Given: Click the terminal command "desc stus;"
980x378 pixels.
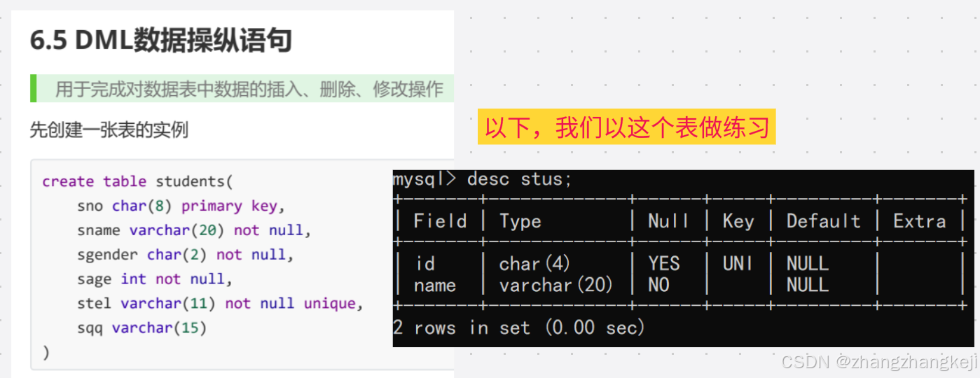Looking at the screenshot, I should 520,179.
